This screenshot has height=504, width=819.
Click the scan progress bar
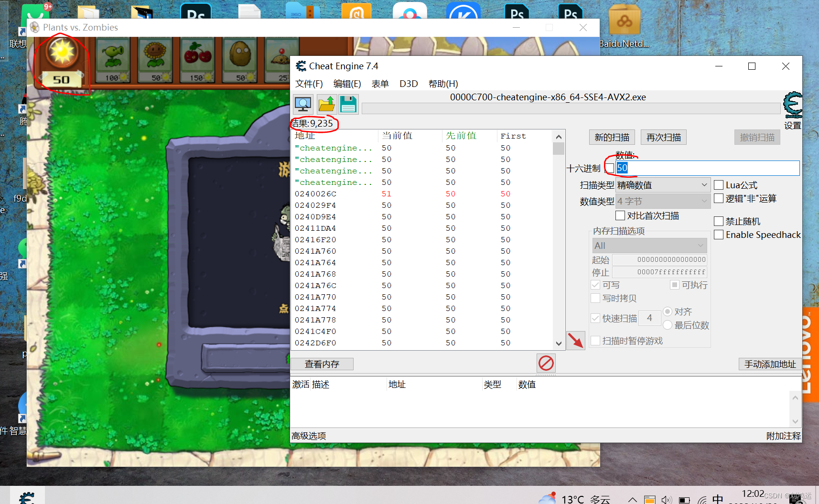tap(571, 108)
